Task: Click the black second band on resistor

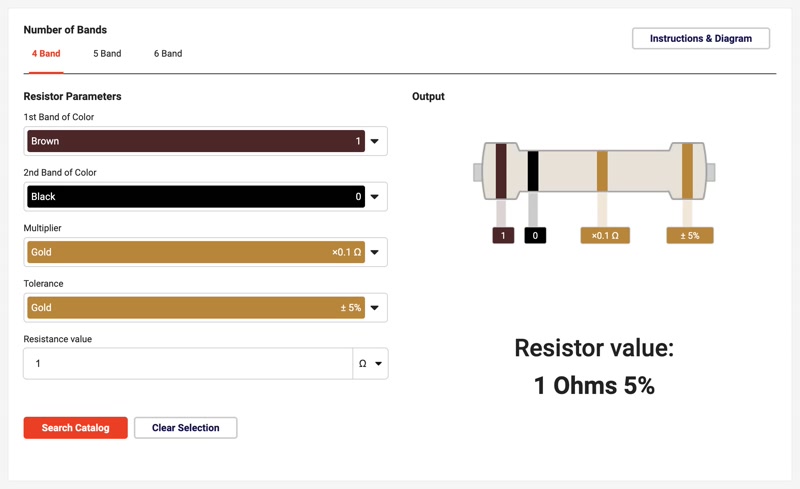Action: coord(533,171)
